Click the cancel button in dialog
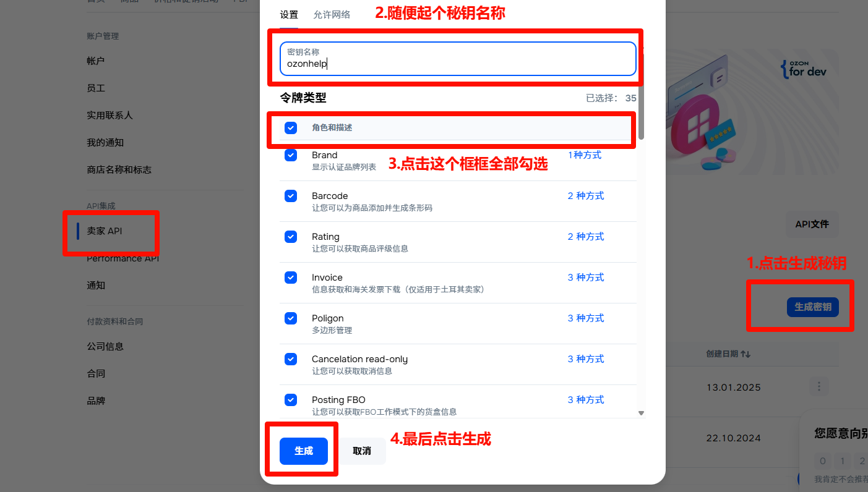Image resolution: width=868 pixels, height=492 pixels. (362, 451)
